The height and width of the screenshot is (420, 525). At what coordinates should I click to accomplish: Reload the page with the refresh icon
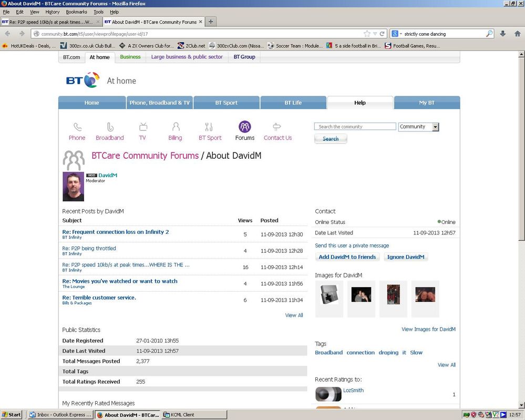click(382, 34)
